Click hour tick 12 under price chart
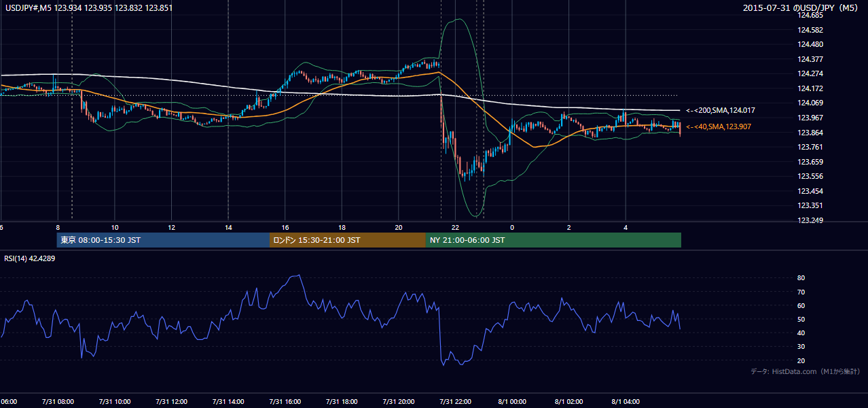Viewport: 868px width, 408px height. (x=171, y=227)
